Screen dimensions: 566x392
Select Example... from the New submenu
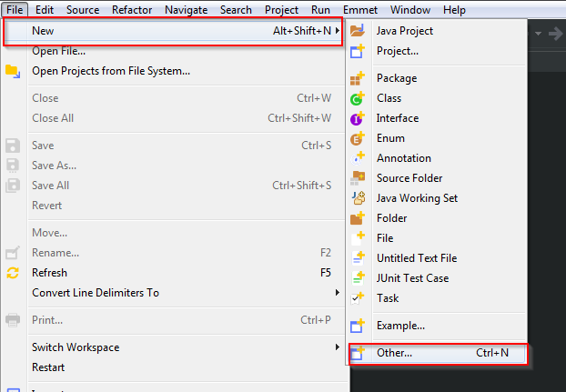click(x=400, y=326)
